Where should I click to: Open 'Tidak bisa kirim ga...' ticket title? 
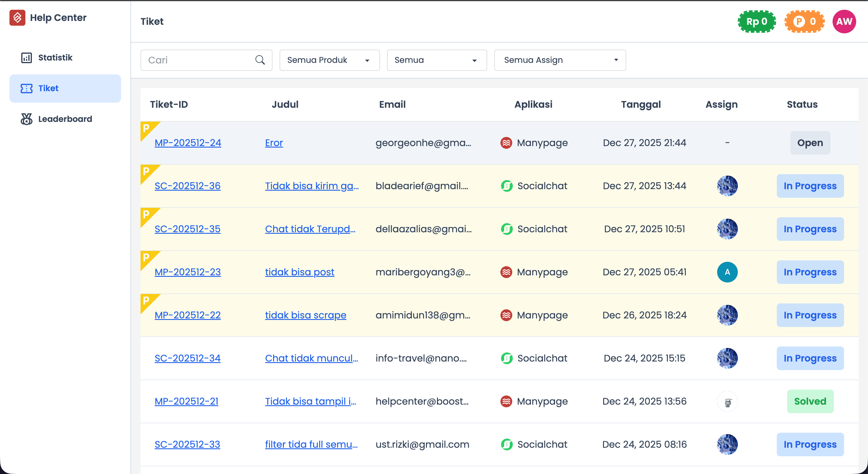click(312, 186)
